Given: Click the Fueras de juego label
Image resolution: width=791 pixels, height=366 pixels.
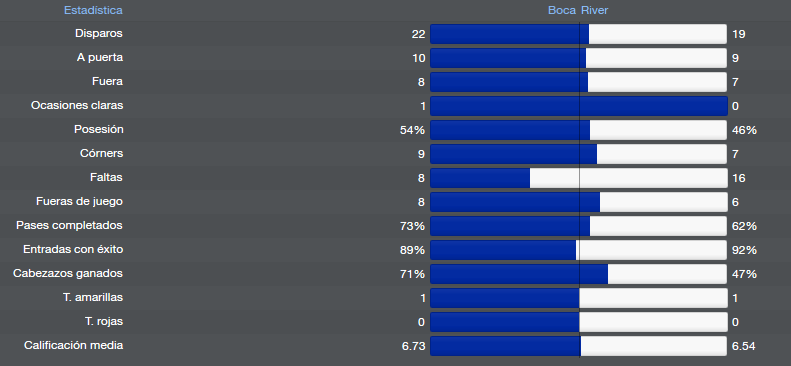Looking at the screenshot, I should pyautogui.click(x=79, y=201).
